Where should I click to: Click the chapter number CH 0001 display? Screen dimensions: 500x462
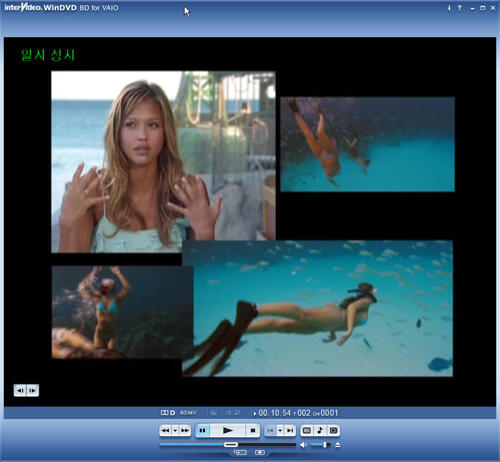click(x=325, y=413)
